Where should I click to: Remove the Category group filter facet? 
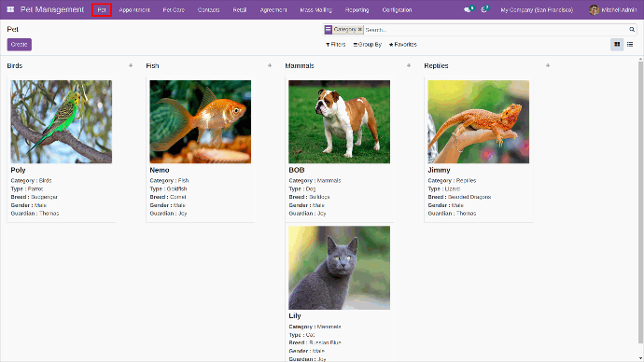click(359, 30)
